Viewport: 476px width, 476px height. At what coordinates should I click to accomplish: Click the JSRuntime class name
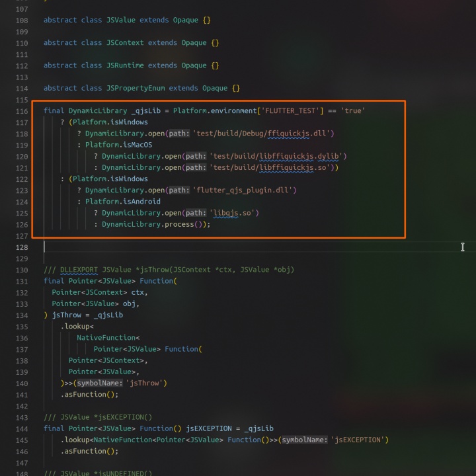pyautogui.click(x=125, y=65)
